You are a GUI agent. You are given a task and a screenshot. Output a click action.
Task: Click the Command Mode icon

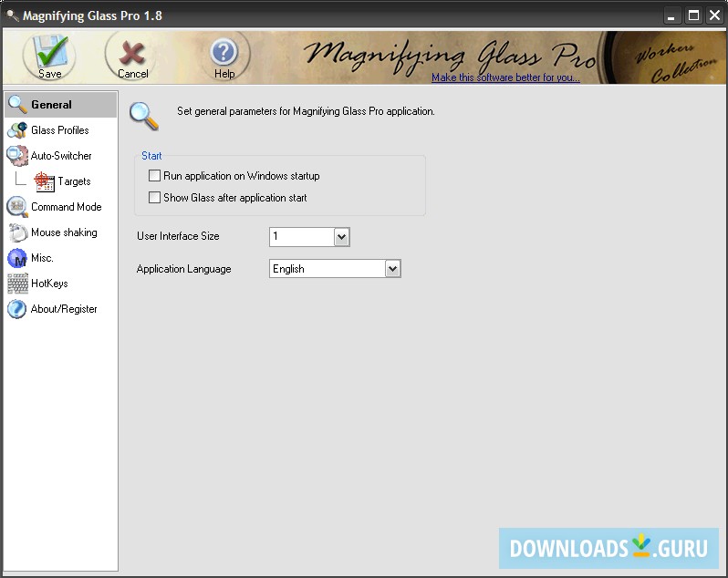tap(17, 207)
